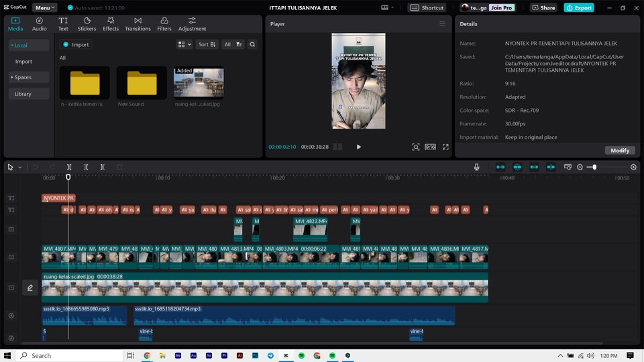Open the Audio tab

click(x=40, y=24)
